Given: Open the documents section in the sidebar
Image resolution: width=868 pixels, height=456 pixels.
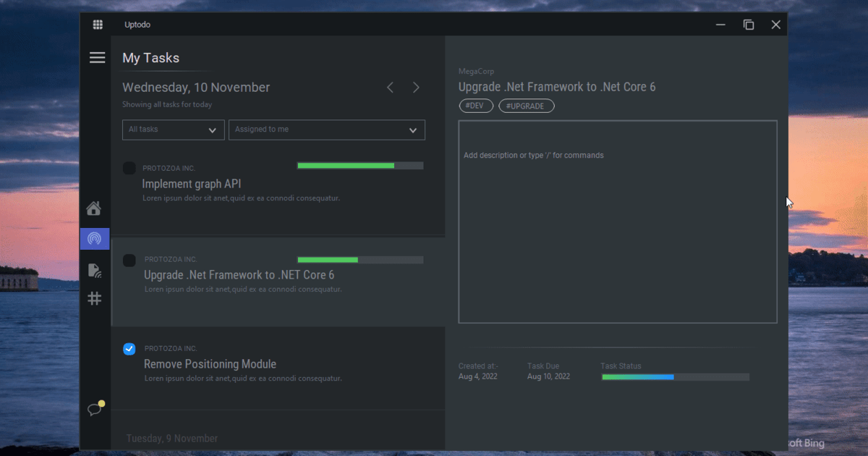Looking at the screenshot, I should pos(94,269).
